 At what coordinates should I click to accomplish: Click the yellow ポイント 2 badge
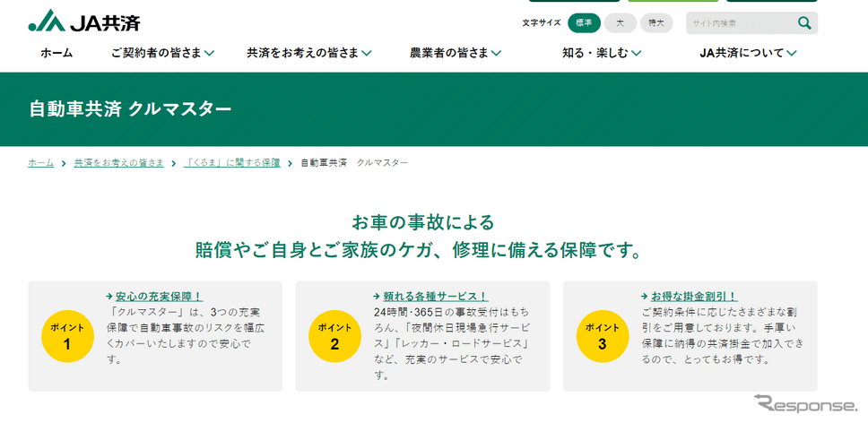tap(334, 336)
